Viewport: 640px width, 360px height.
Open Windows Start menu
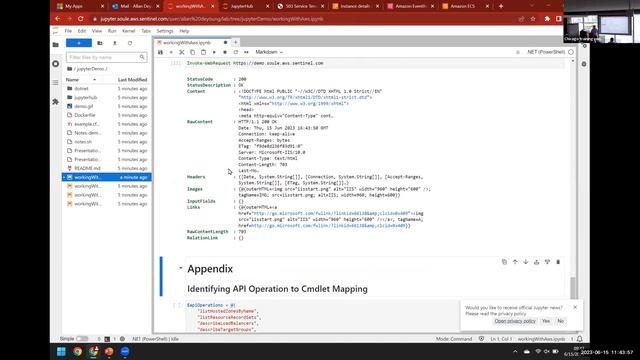[x=61, y=351]
